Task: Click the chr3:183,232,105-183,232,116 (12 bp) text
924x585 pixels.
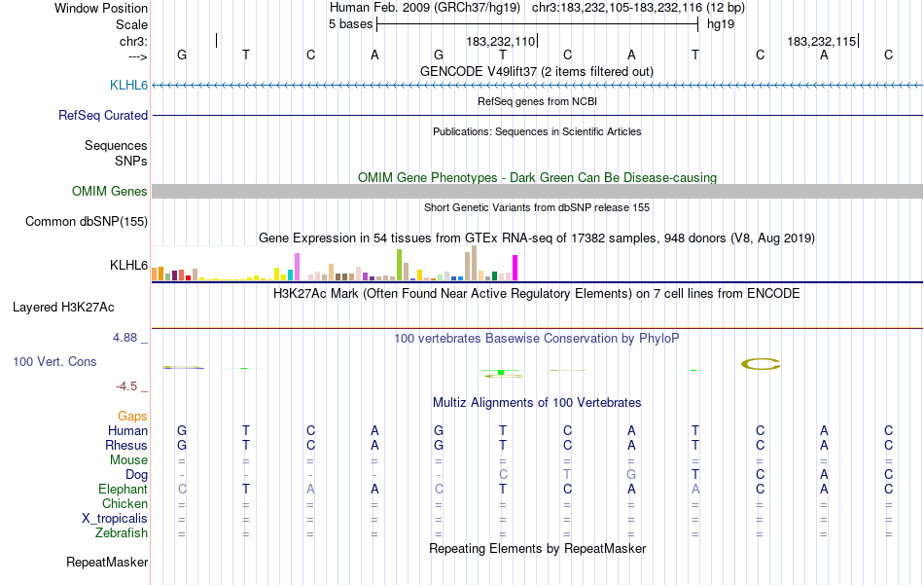Action: click(x=638, y=8)
